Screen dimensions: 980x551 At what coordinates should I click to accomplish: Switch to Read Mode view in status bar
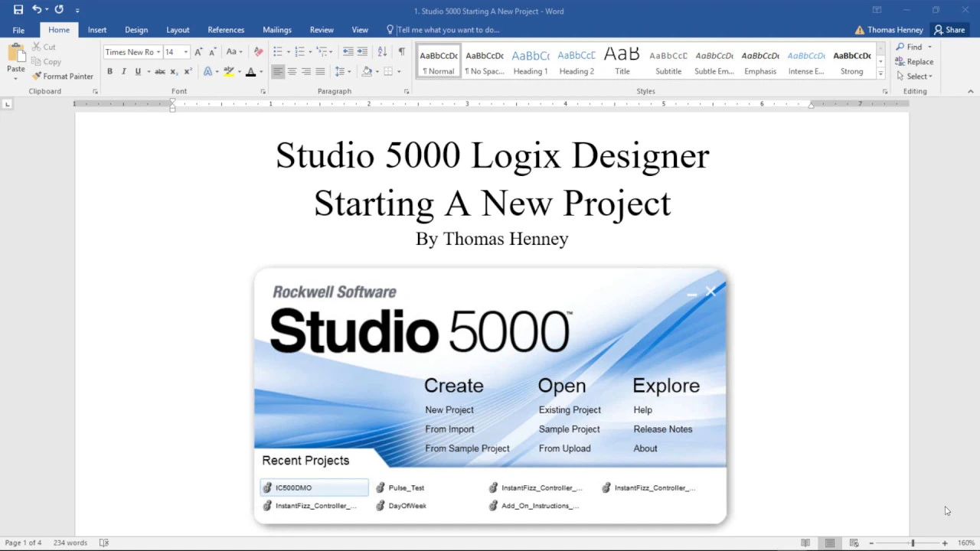pyautogui.click(x=805, y=543)
